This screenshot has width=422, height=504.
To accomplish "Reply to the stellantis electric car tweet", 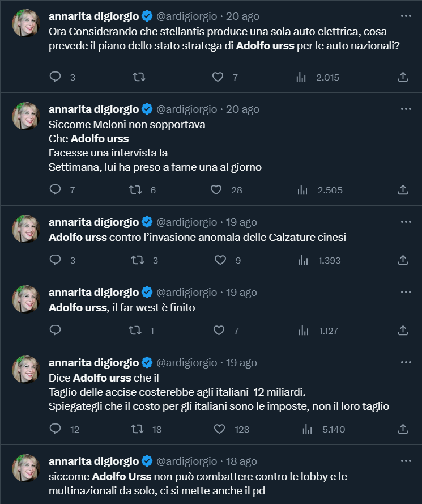I will coord(56,77).
